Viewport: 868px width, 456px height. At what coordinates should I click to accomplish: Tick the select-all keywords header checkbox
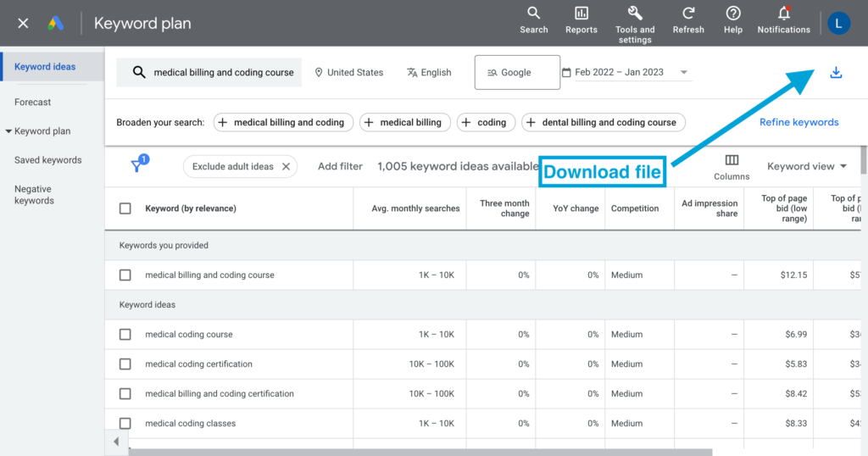tap(125, 209)
